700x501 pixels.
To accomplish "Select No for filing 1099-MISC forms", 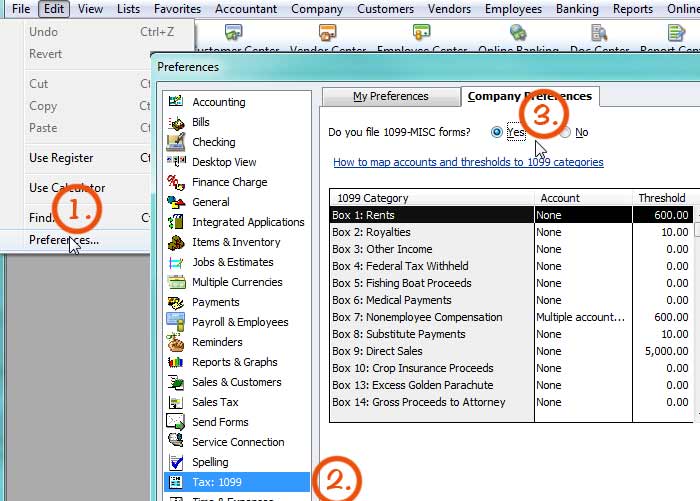I will [x=565, y=132].
